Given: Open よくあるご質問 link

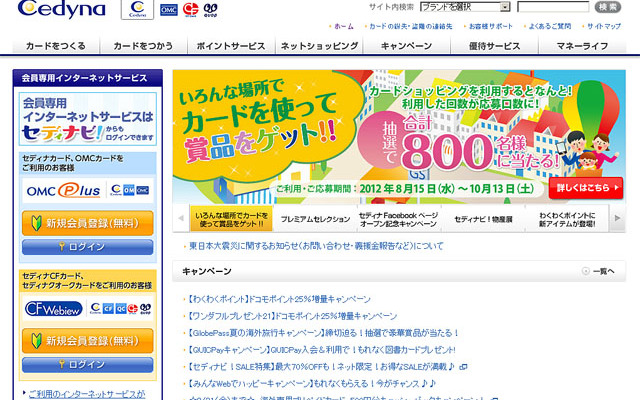Looking at the screenshot, I should [549, 27].
